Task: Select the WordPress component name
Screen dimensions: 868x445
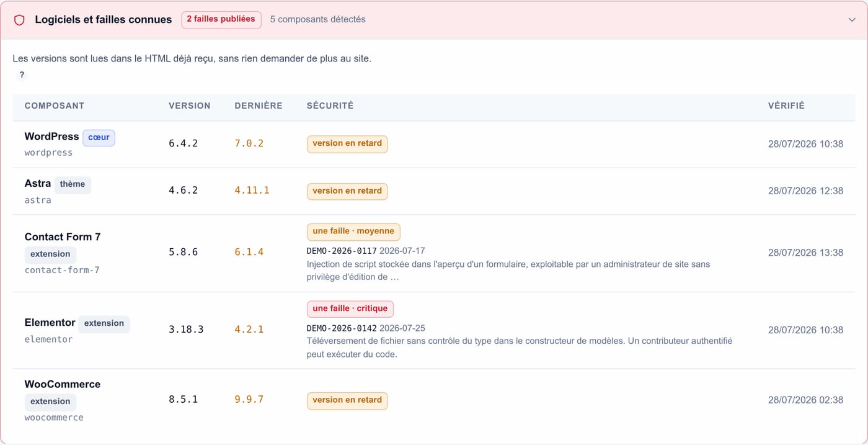Action: click(51, 137)
